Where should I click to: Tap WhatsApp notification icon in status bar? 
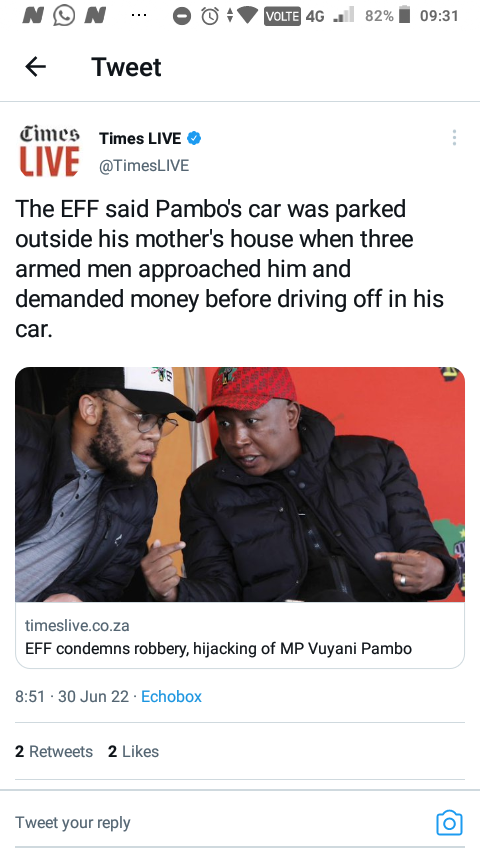pyautogui.click(x=64, y=16)
